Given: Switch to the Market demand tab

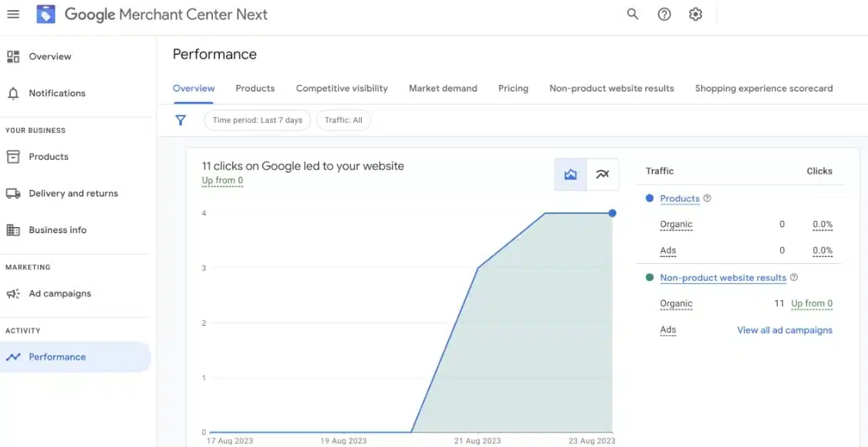Looking at the screenshot, I should tap(443, 88).
